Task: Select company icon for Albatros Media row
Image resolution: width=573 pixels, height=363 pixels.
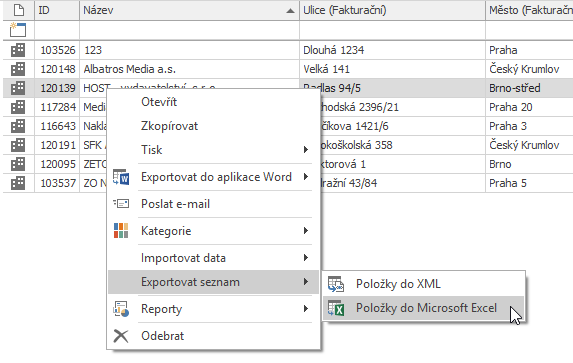Action: (18, 69)
